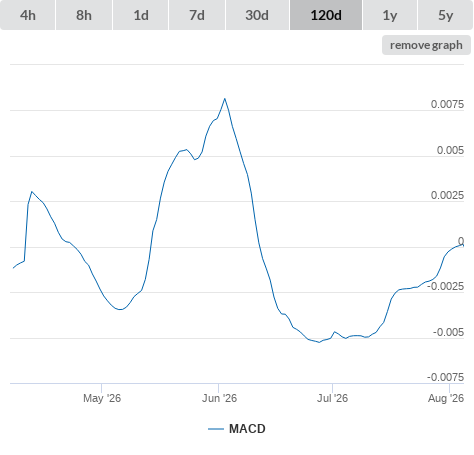Show the 5y time range
The width and height of the screenshot is (474, 455).
click(445, 15)
